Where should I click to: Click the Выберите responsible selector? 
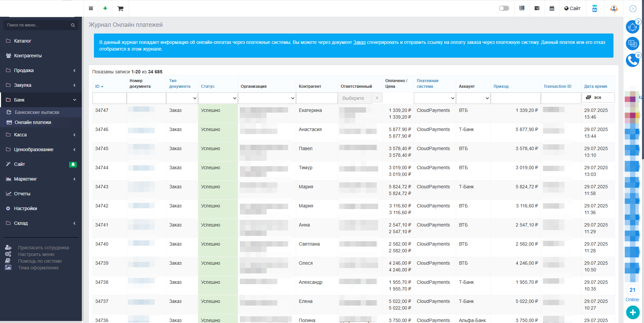[x=355, y=98]
